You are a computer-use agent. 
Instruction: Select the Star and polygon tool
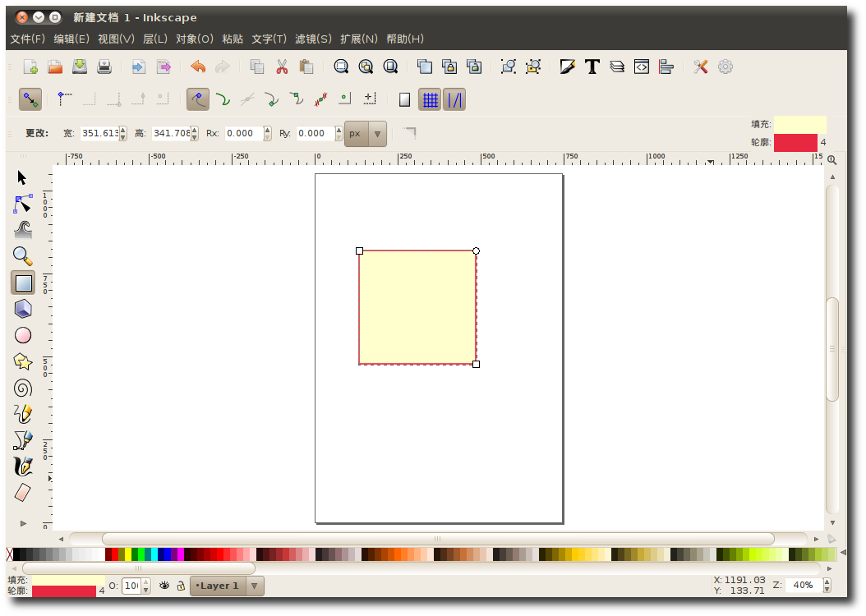click(x=23, y=361)
